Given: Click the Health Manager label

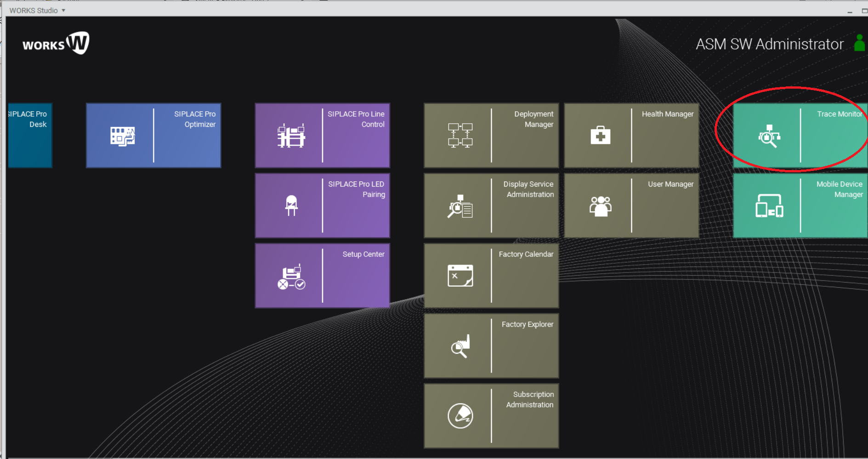Looking at the screenshot, I should [x=668, y=114].
